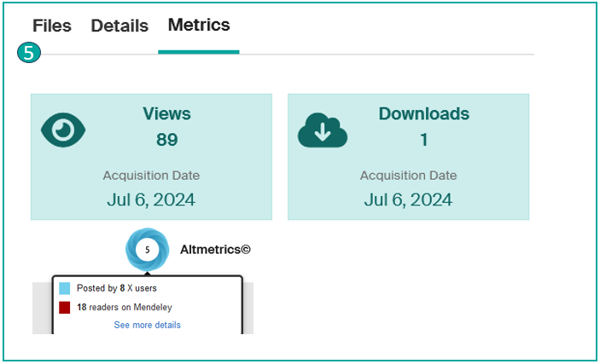This screenshot has width=600, height=364.
Task: Click the eye Views icon
Action: tap(64, 130)
